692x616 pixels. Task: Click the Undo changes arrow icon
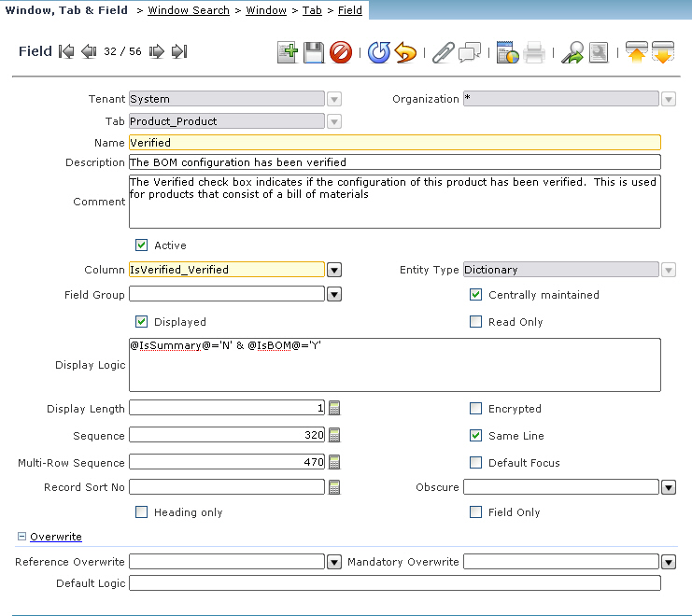404,52
